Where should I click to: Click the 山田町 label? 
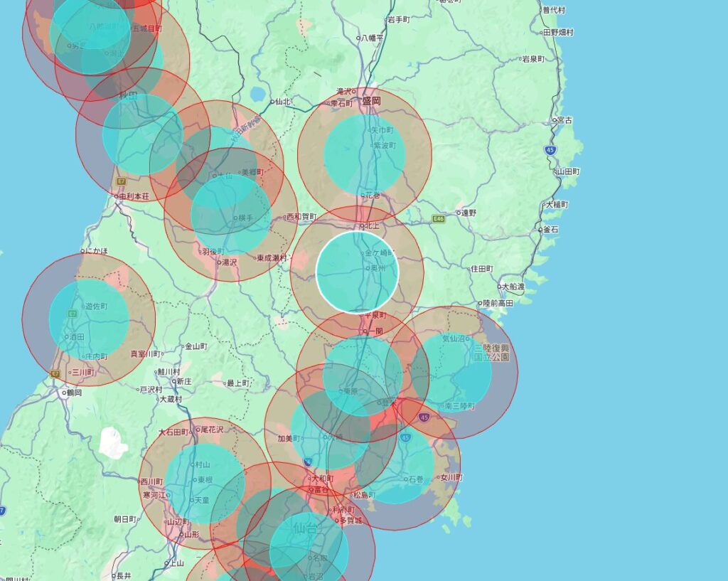click(567, 171)
